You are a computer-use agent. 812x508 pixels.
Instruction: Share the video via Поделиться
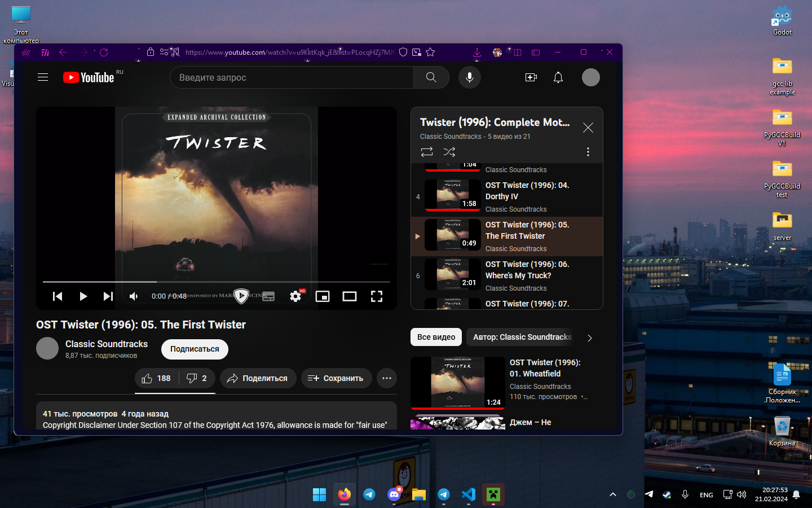click(x=258, y=378)
